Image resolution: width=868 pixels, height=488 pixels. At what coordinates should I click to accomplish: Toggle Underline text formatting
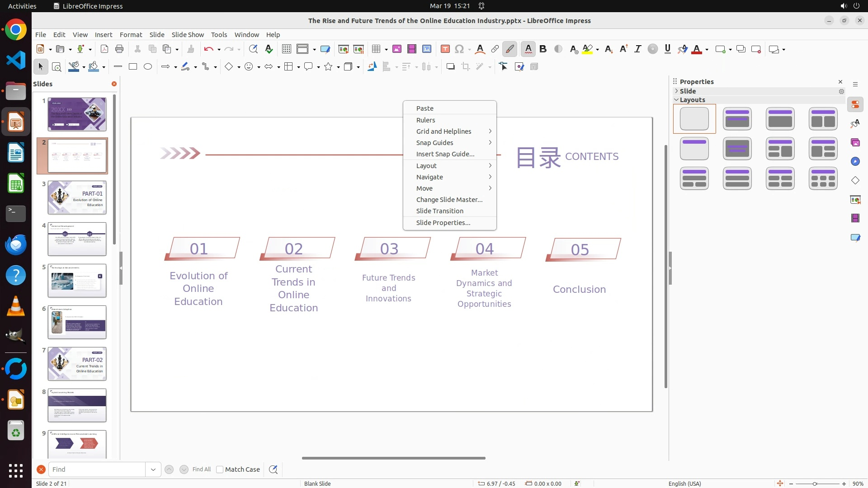click(667, 49)
